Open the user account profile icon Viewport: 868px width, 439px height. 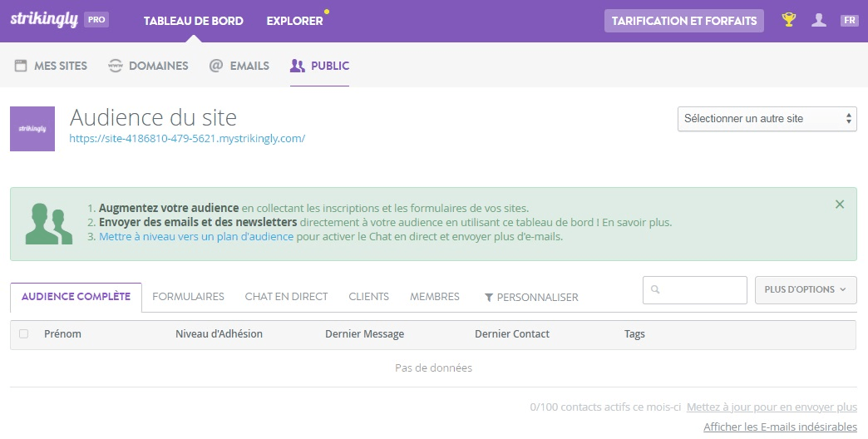(819, 20)
